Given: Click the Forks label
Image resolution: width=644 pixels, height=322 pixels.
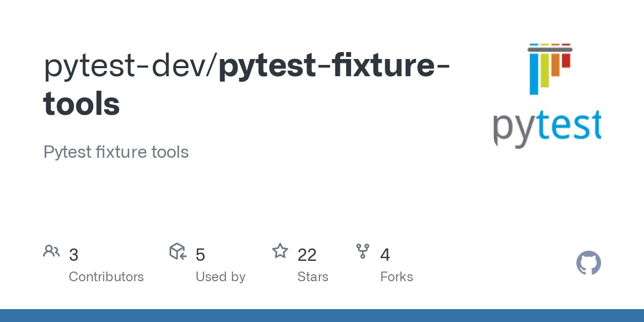Looking at the screenshot, I should coord(397,277).
